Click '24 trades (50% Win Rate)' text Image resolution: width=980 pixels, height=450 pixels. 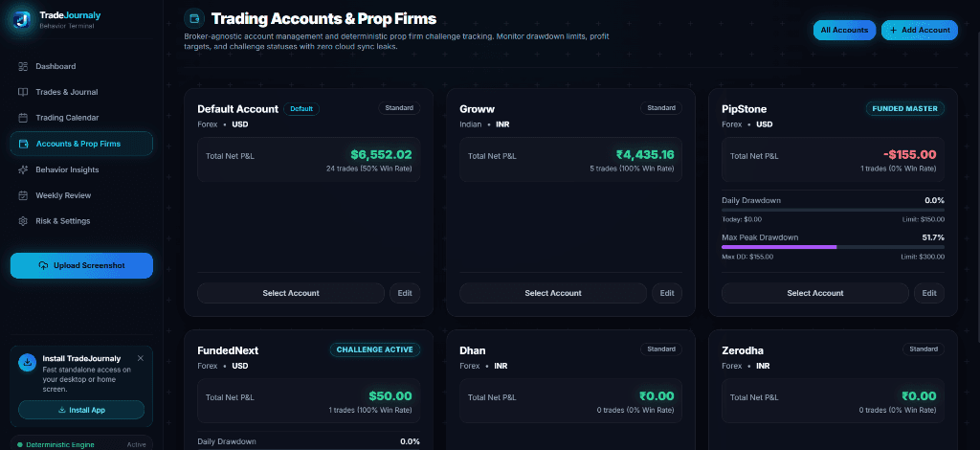(x=369, y=169)
